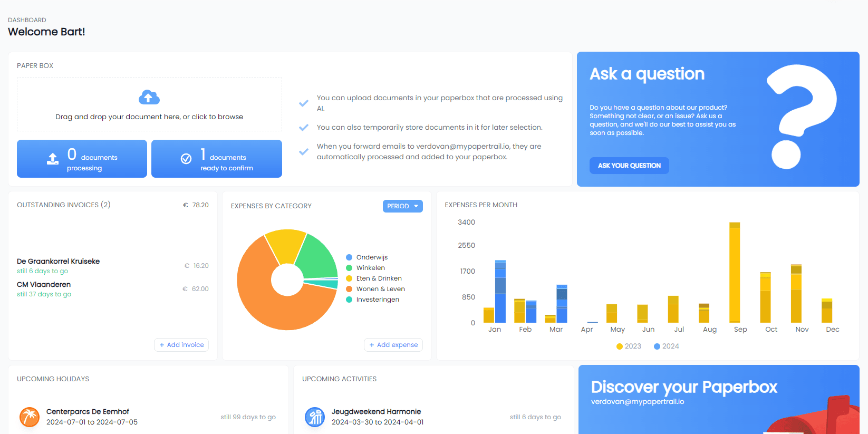
Task: Toggle the 2023 series in chart legend
Action: click(629, 346)
